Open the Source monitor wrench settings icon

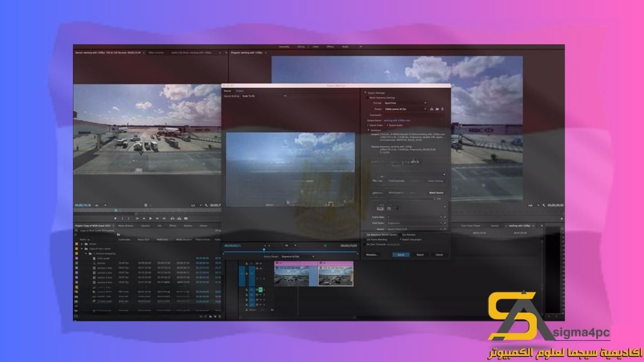[206, 205]
